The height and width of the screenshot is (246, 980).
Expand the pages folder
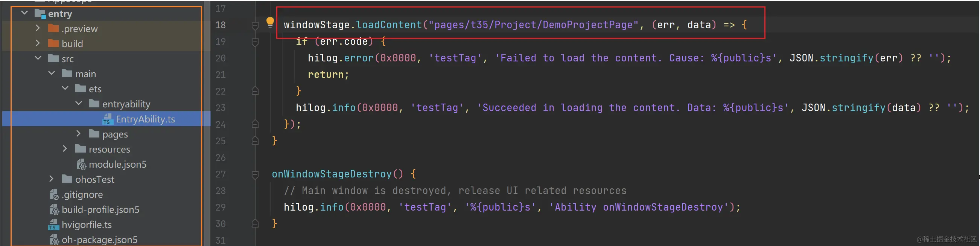tap(78, 134)
